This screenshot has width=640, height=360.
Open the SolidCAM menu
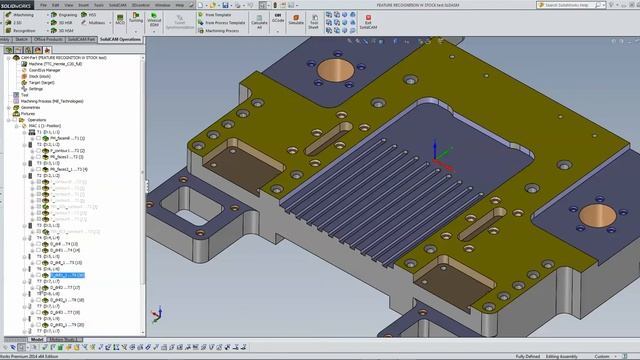(x=118, y=5)
